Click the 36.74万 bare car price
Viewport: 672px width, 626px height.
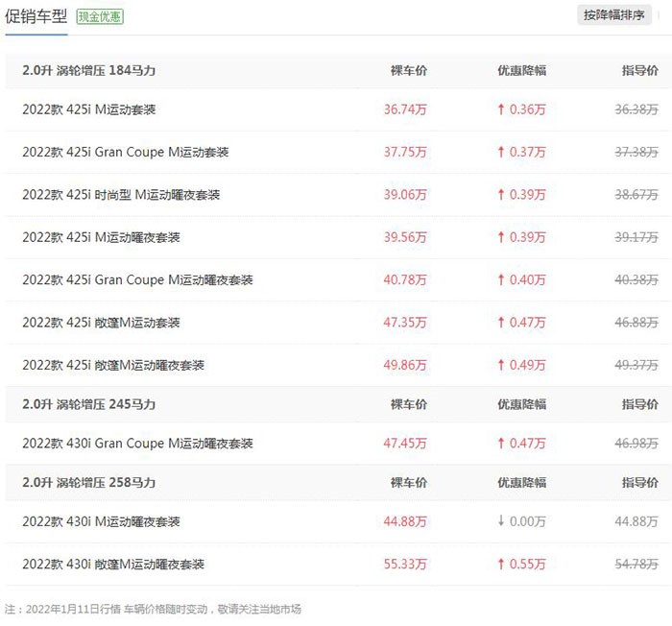[x=405, y=109]
